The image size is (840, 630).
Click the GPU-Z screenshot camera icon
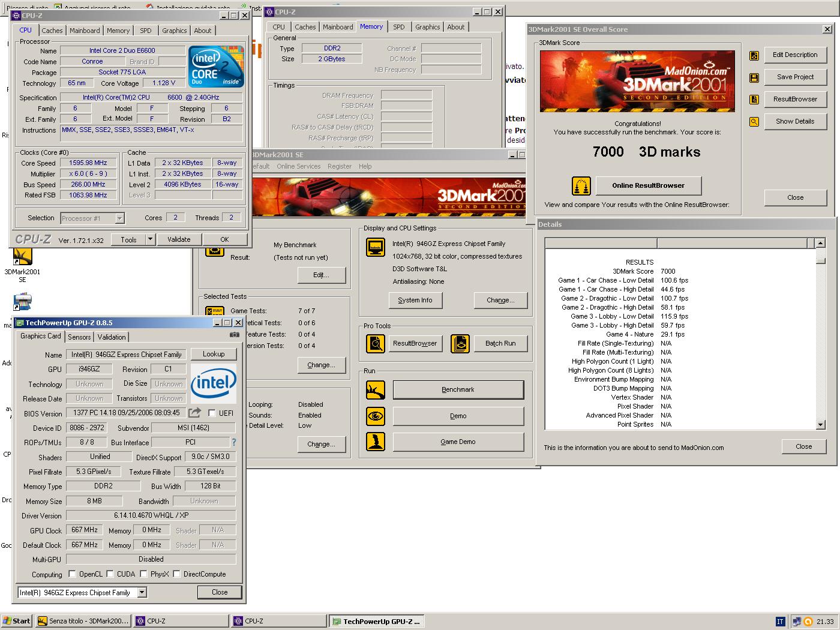click(235, 335)
